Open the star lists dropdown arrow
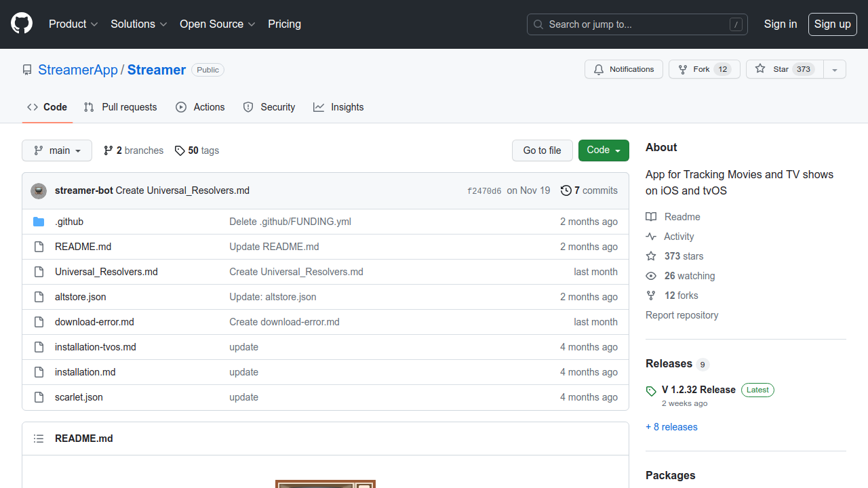Image resolution: width=868 pixels, height=488 pixels. (x=835, y=69)
